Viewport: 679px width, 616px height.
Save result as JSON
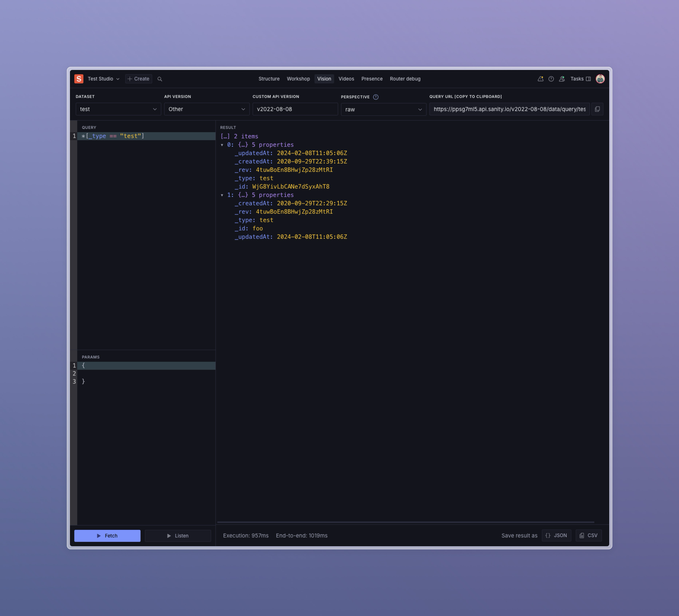click(x=556, y=536)
